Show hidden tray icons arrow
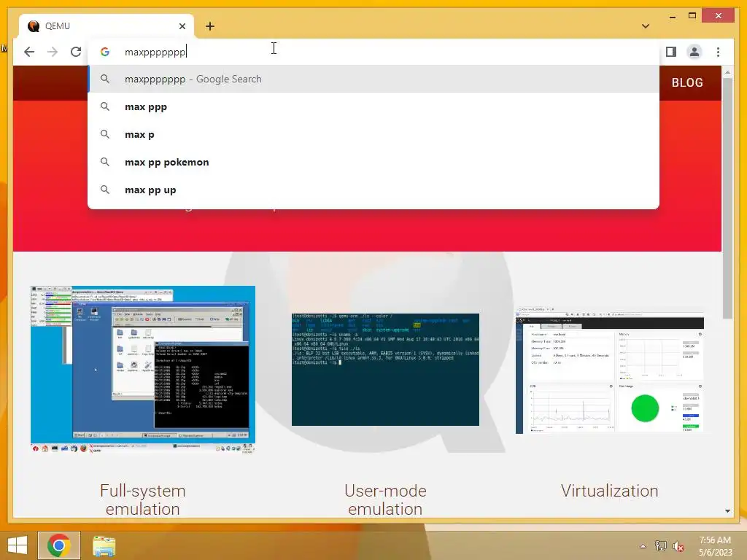Screen dimensions: 747x560 (643, 546)
